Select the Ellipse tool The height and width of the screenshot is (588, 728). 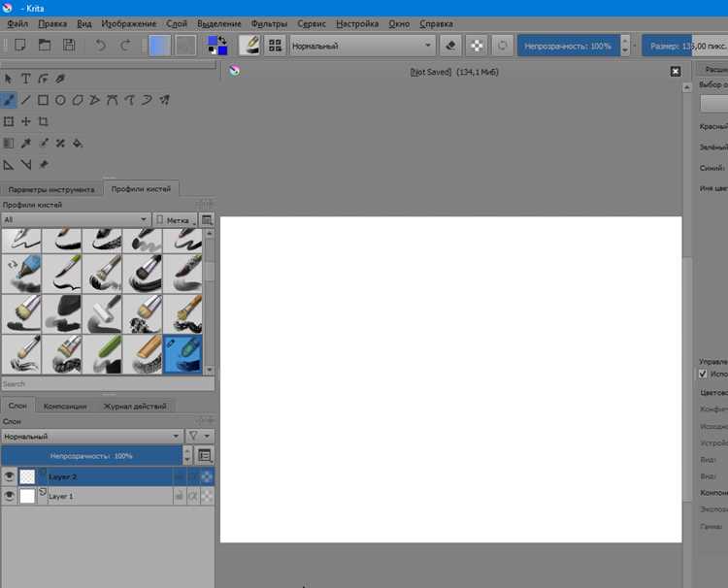coord(60,100)
